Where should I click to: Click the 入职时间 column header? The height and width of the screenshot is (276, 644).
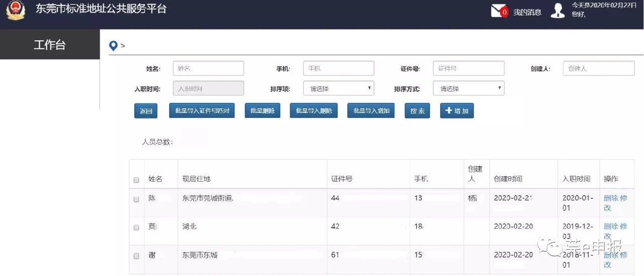pyautogui.click(x=576, y=179)
